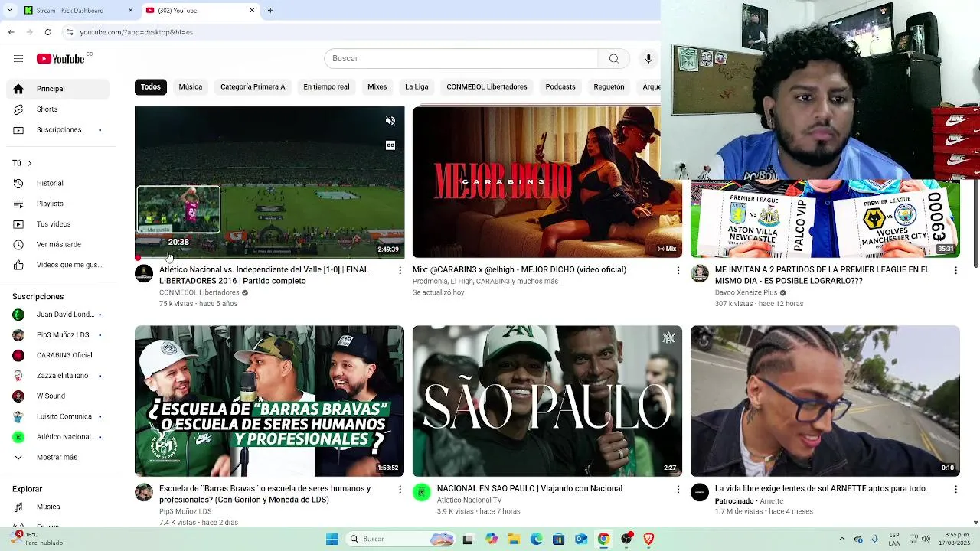Image resolution: width=980 pixels, height=551 pixels.
Task: Open Davoo Xeneize Plus channel avatar
Action: 700,274
